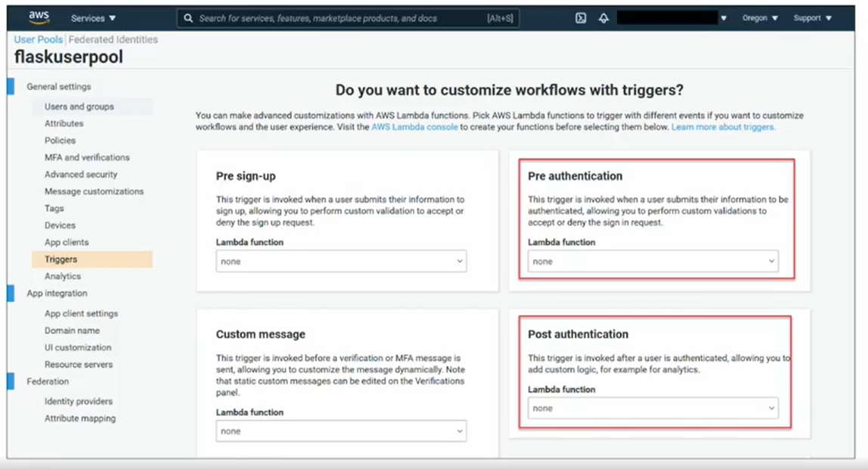Select Federation in sidebar
The height and width of the screenshot is (469, 868).
point(48,381)
